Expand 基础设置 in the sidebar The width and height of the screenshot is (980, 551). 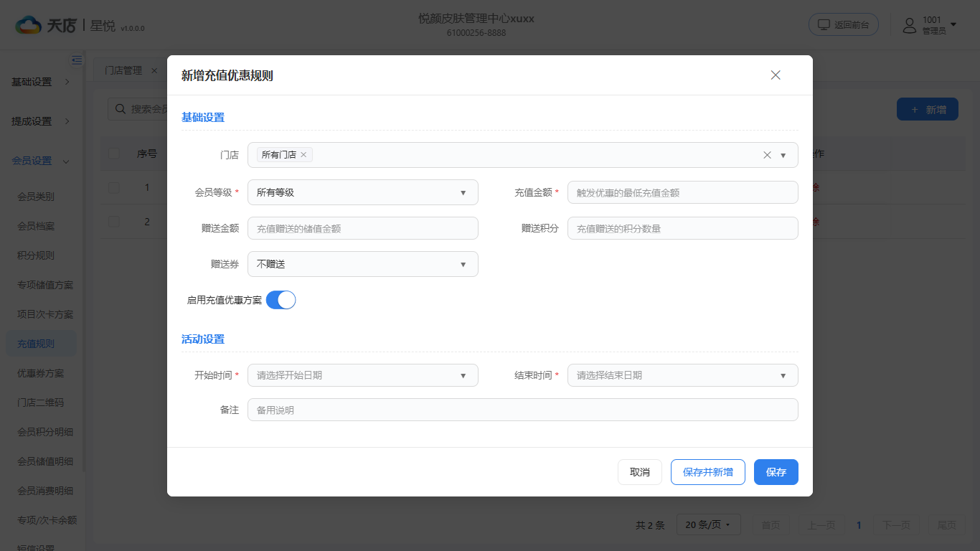click(x=42, y=82)
